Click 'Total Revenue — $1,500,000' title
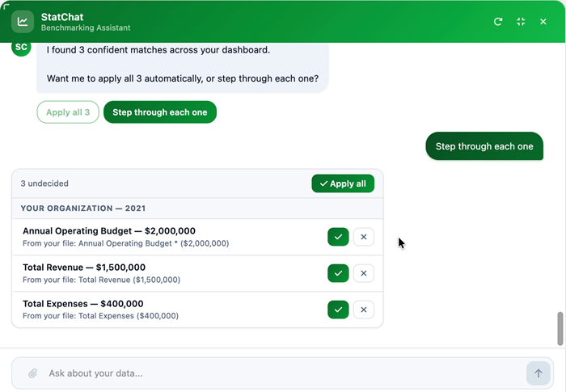 (x=84, y=268)
